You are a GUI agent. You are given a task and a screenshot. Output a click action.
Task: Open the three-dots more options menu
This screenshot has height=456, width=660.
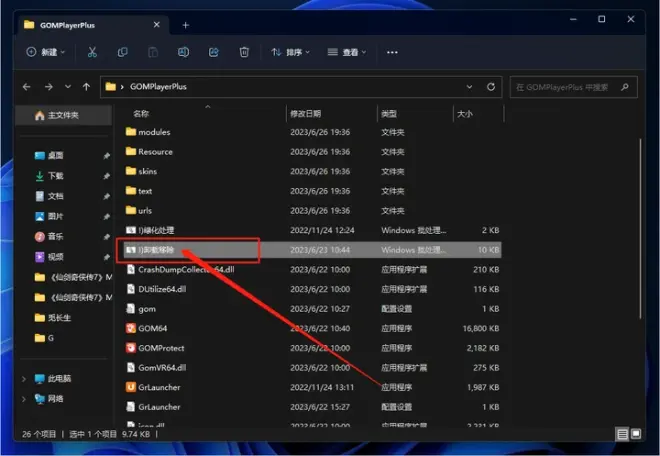392,52
